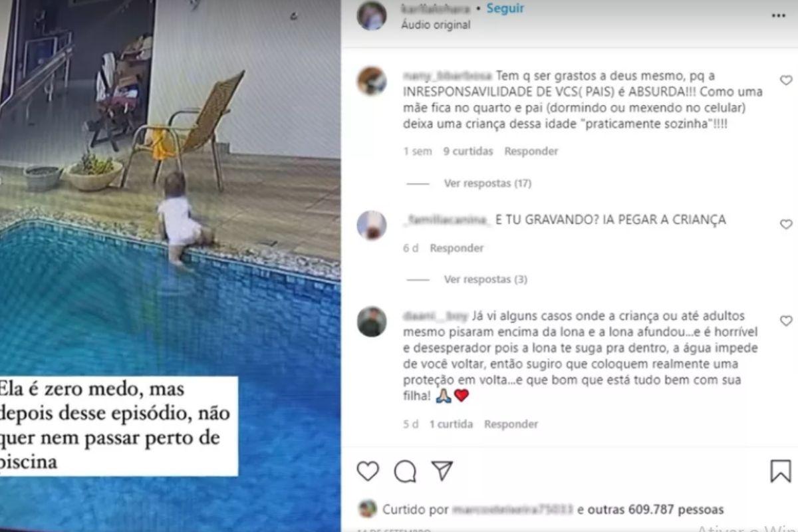Expand Ver respostas (3)
The image size is (798, 532).
485,279
